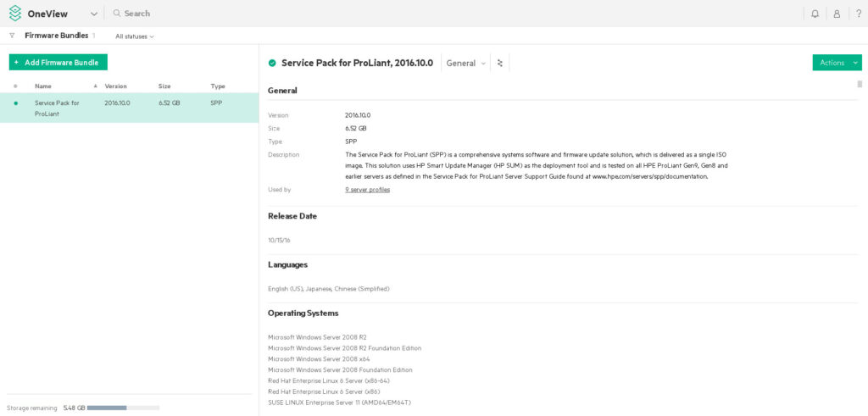868x416 pixels.
Task: Click the Add Firmware Bundle button
Action: tap(58, 63)
